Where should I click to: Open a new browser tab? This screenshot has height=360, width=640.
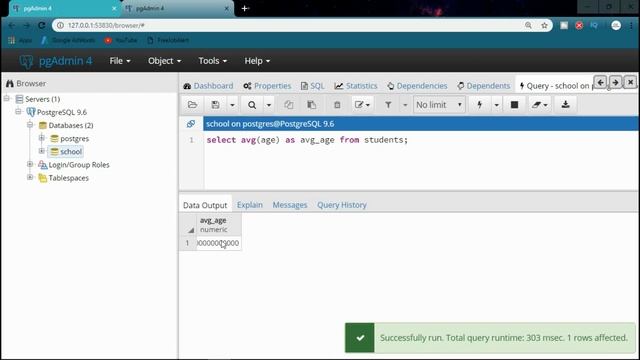245,8
